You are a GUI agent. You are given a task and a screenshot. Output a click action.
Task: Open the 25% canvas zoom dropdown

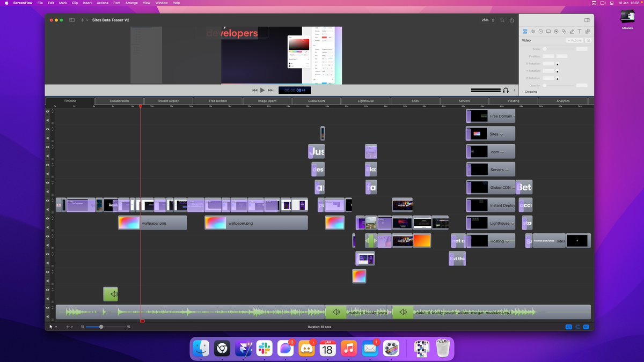click(x=488, y=20)
